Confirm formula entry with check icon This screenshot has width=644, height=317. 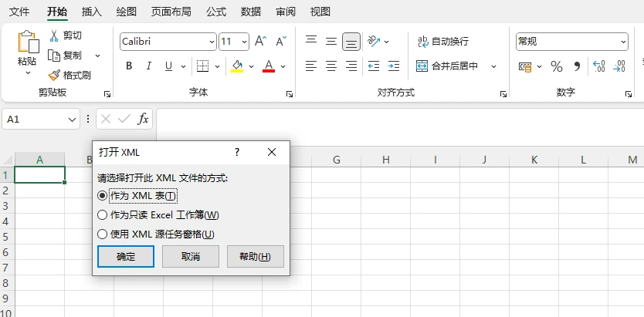click(x=124, y=120)
